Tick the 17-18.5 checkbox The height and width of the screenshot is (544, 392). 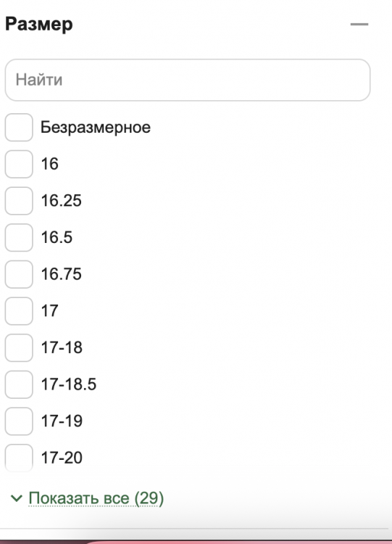point(19,384)
